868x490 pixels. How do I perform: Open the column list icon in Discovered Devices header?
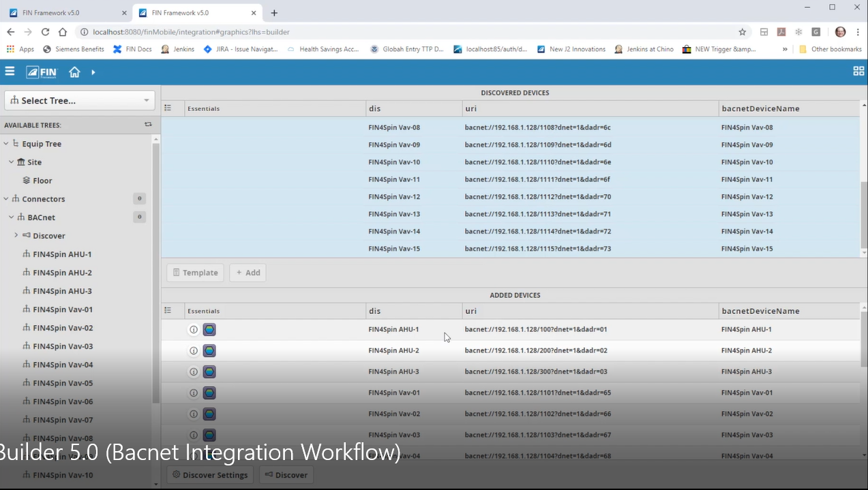click(168, 108)
